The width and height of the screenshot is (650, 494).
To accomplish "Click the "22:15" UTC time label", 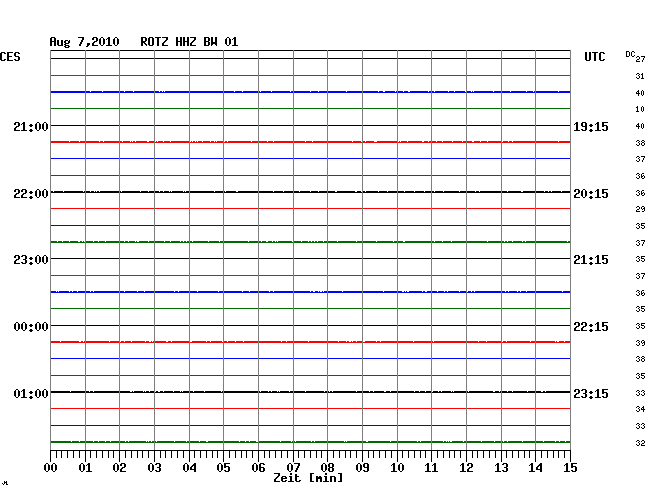I will pos(591,327).
